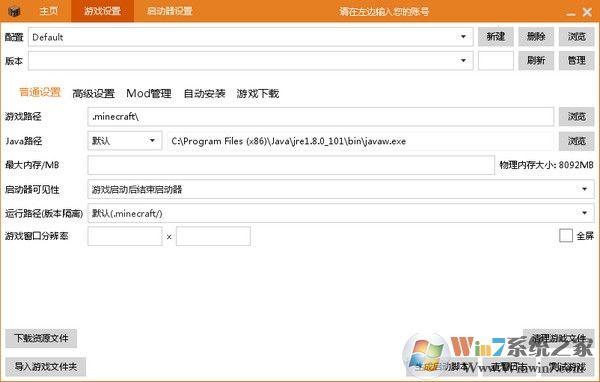Click the launcher cube logo icon

[x=14, y=11]
